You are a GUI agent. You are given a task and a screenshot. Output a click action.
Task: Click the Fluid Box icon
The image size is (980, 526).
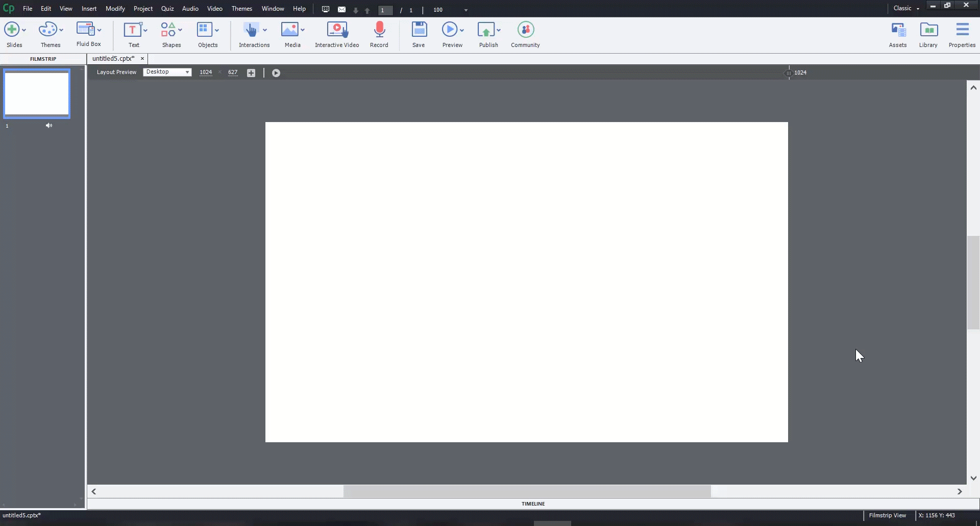coord(85,29)
